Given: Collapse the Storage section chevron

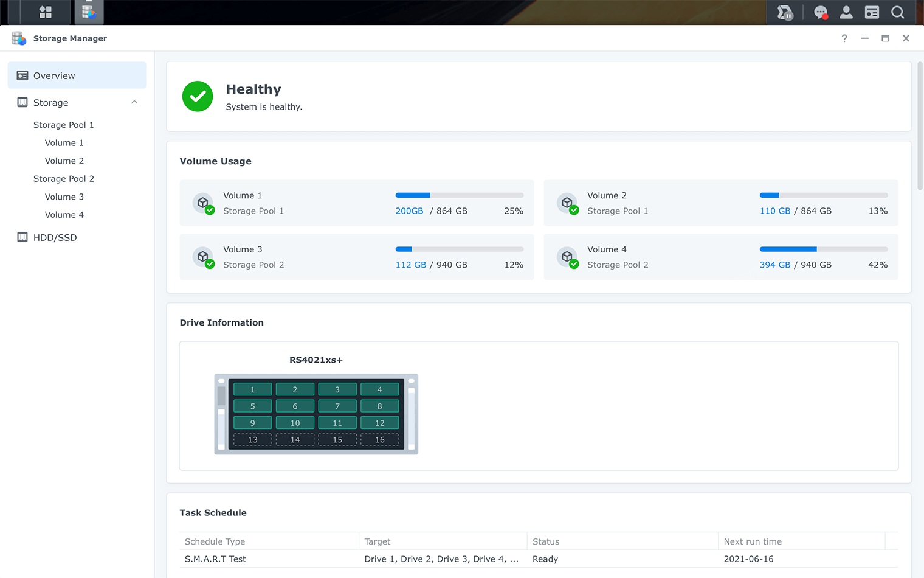Looking at the screenshot, I should [134, 102].
